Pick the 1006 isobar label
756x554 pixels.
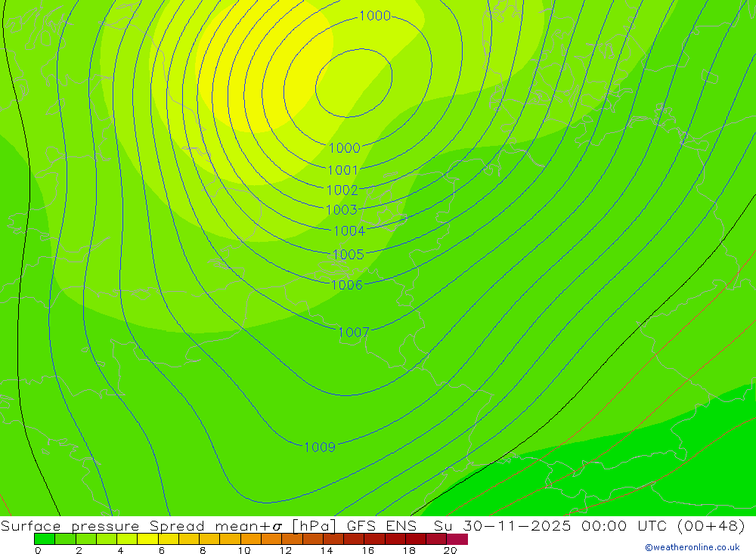tap(347, 285)
